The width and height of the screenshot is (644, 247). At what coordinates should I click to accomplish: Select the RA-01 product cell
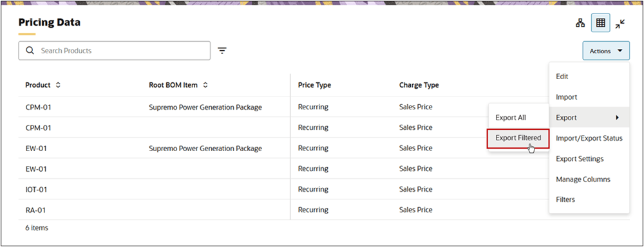35,210
